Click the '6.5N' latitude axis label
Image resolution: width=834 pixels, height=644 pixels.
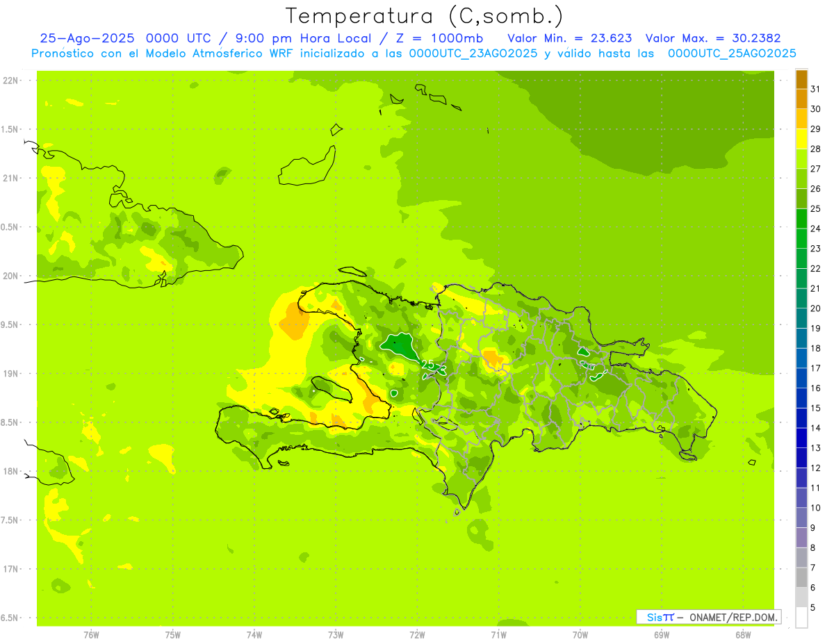(10, 618)
